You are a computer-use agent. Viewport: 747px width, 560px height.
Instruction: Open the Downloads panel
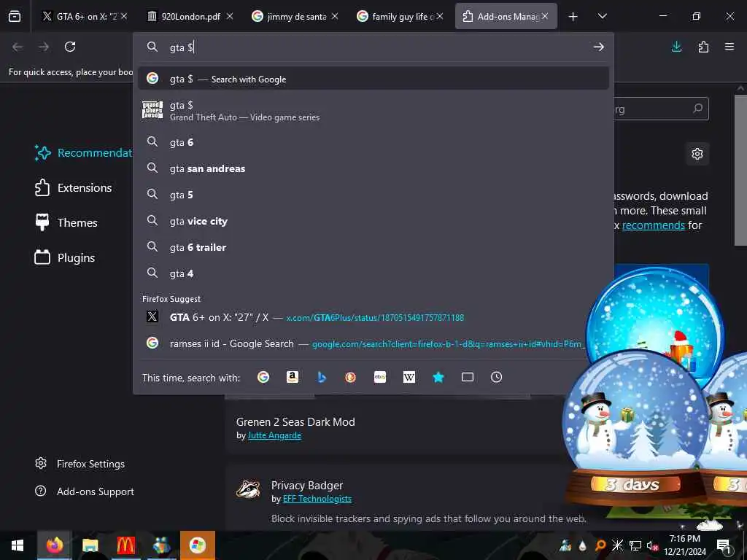(x=676, y=47)
